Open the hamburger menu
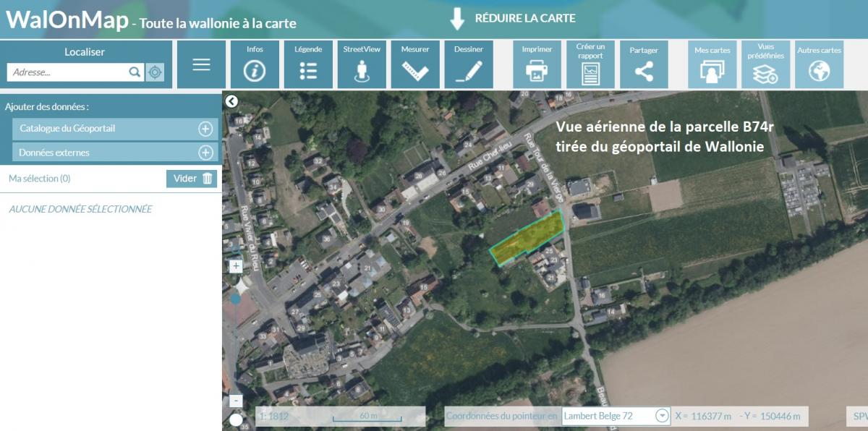This screenshot has width=868, height=431. click(x=201, y=64)
